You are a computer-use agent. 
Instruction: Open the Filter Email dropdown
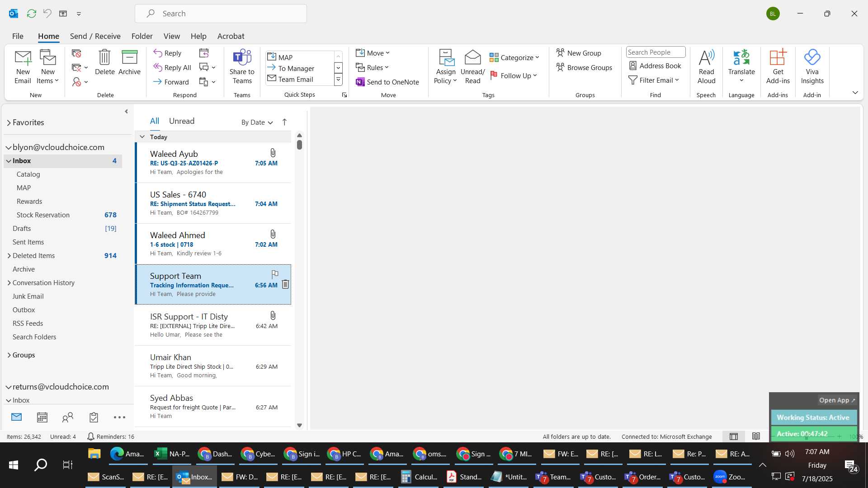[x=654, y=80]
